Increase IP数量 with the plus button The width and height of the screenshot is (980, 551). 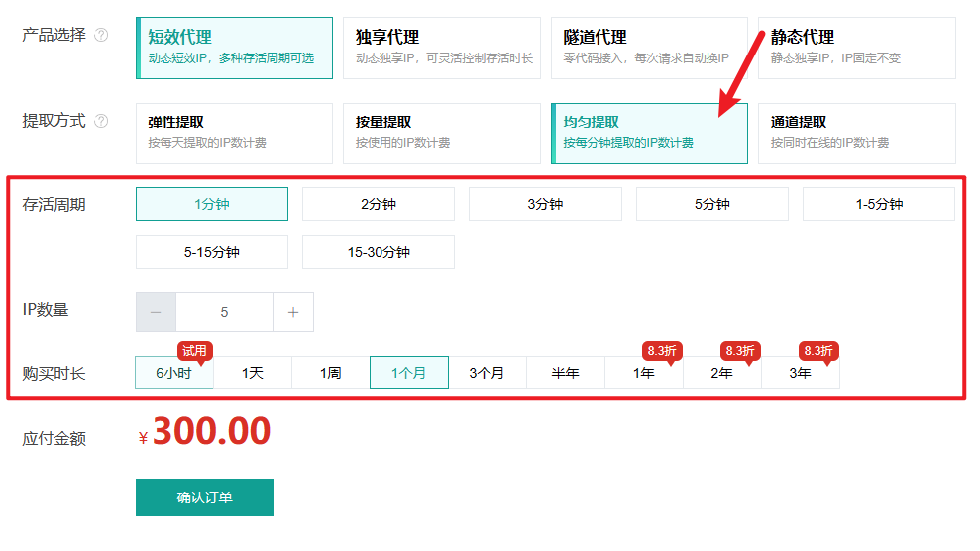point(293,312)
